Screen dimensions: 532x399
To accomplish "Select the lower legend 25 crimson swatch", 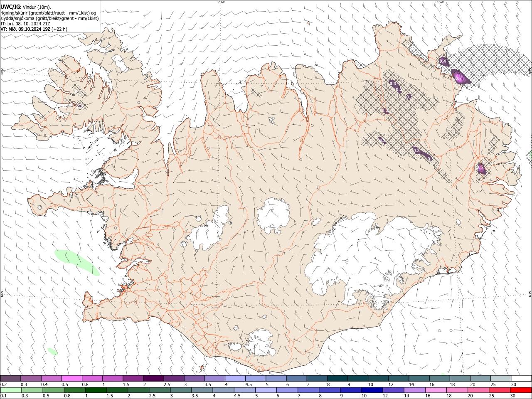I will [x=499, y=390].
